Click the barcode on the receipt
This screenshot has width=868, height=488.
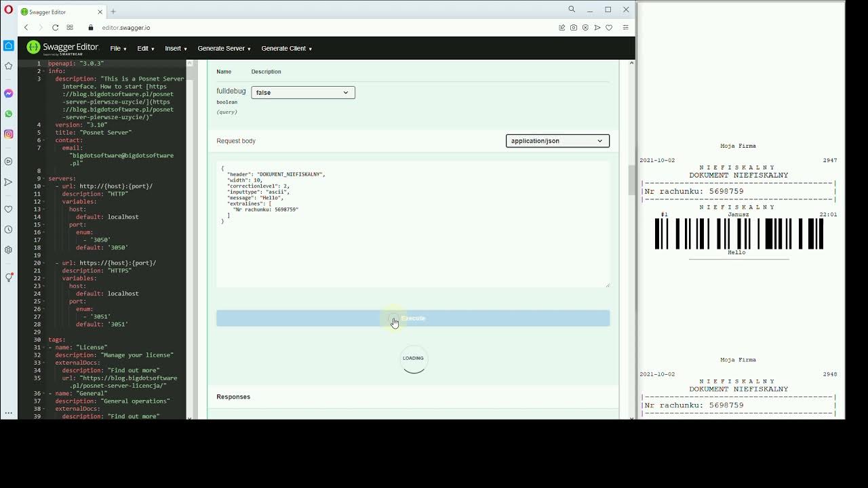(x=739, y=234)
